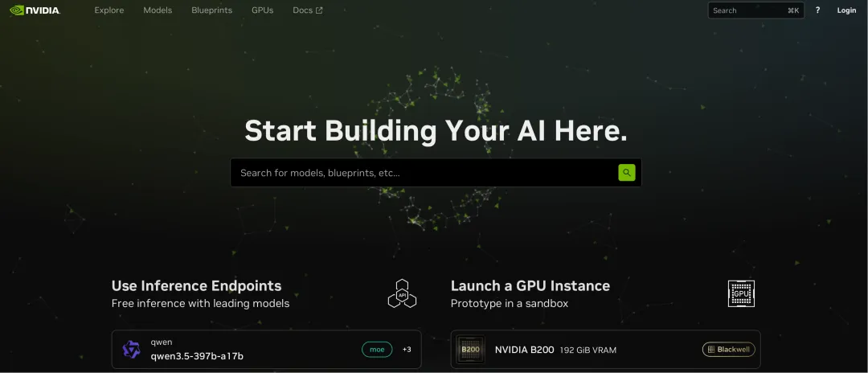Go to the Blueprints page
The image size is (868, 373).
pyautogui.click(x=212, y=10)
